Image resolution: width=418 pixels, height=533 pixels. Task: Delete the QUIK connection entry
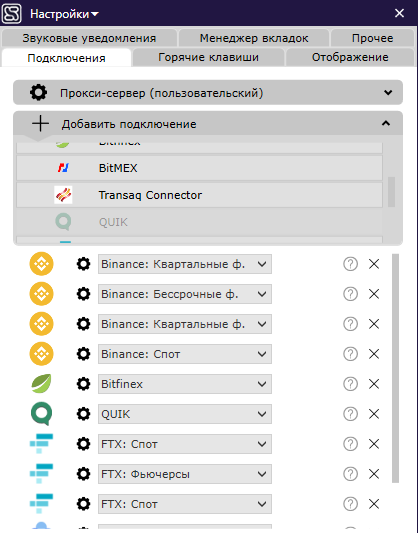[x=374, y=414]
